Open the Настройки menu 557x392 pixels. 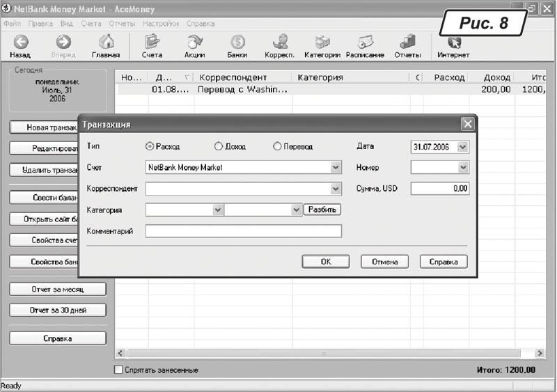pos(160,23)
